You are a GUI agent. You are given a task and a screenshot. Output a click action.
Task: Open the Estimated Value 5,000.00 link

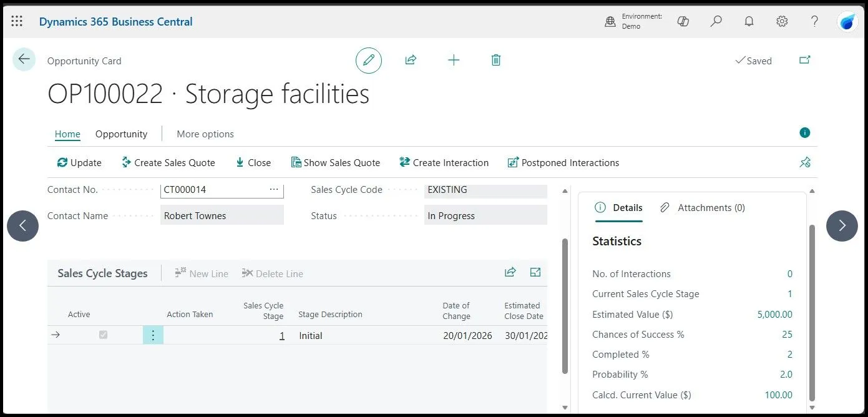point(774,314)
